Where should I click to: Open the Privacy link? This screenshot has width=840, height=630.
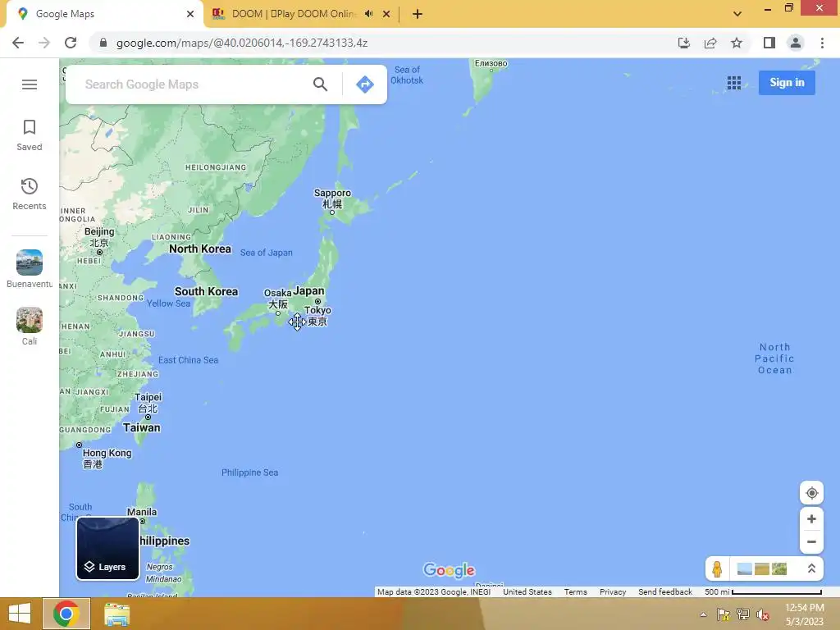613,592
